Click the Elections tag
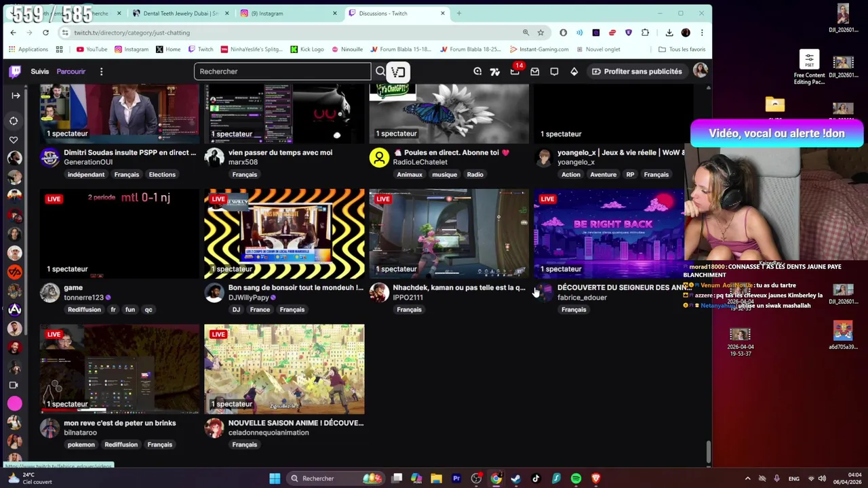868x488 pixels. (162, 174)
